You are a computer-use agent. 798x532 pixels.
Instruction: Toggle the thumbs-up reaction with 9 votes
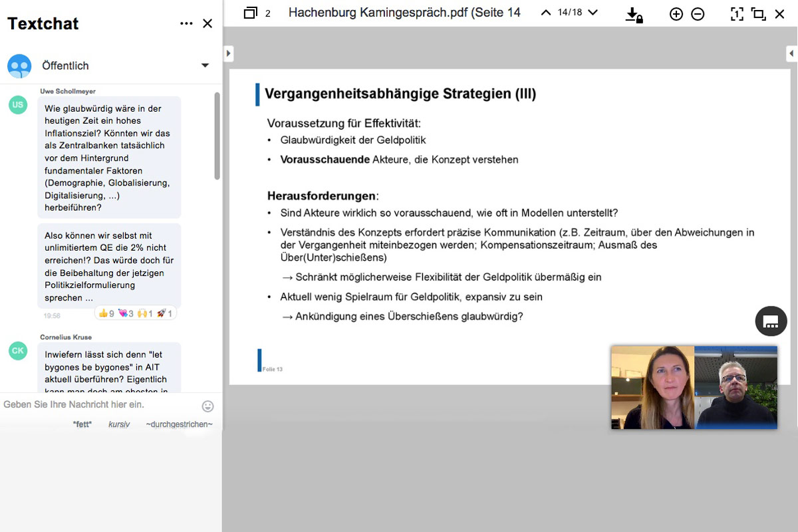(x=106, y=313)
